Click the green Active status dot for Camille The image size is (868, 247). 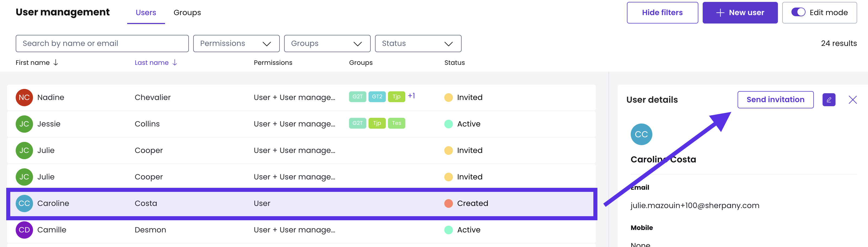(449, 230)
